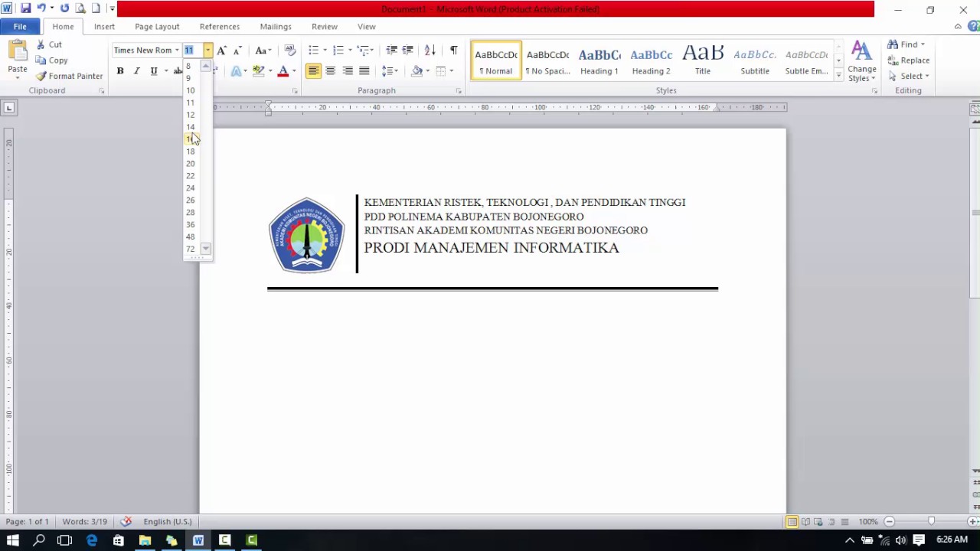Click the Justify alignment icon
Viewport: 980px width, 551px height.
[x=364, y=71]
